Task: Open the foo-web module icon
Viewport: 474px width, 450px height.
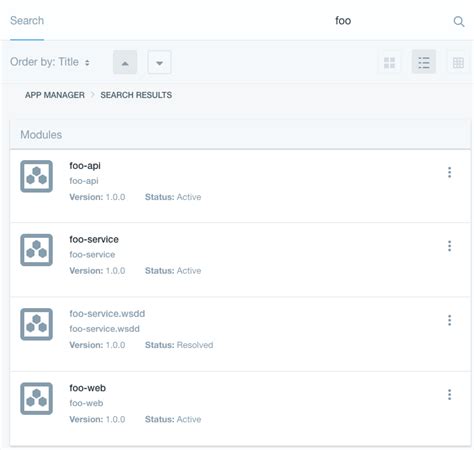Action: pyautogui.click(x=36, y=399)
